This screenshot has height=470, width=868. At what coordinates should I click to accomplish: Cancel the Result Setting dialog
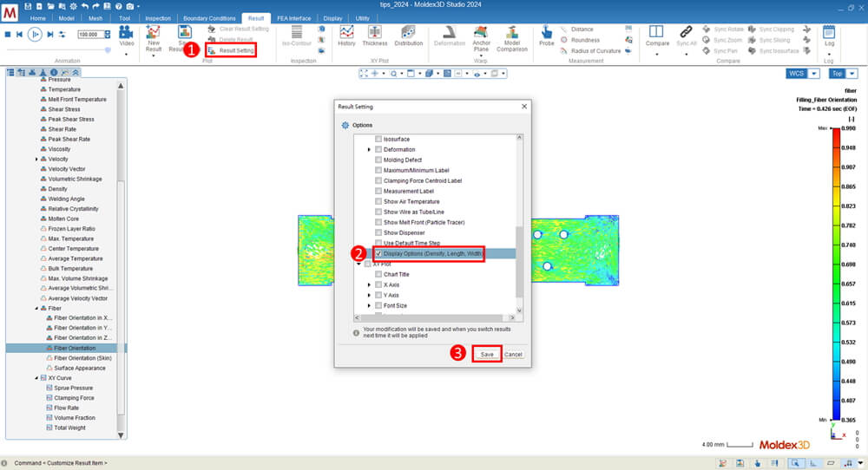click(x=513, y=355)
